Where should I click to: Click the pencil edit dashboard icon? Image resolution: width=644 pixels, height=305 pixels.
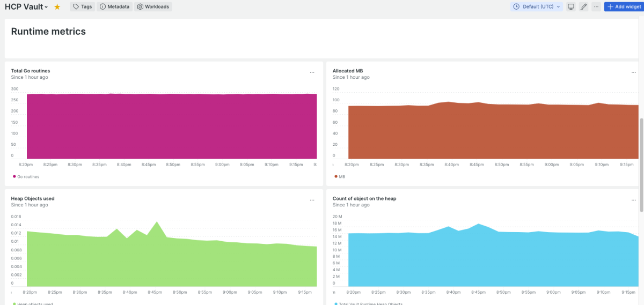(584, 7)
